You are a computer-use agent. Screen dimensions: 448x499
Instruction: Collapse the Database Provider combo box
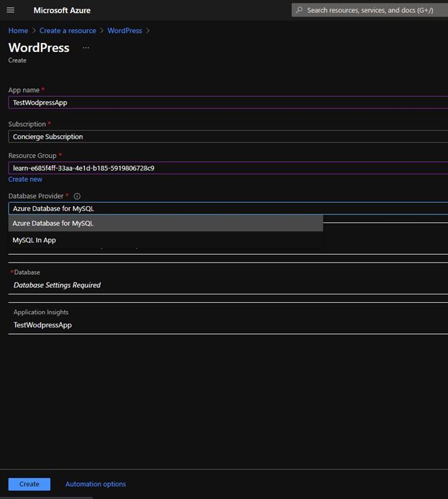[x=228, y=209]
